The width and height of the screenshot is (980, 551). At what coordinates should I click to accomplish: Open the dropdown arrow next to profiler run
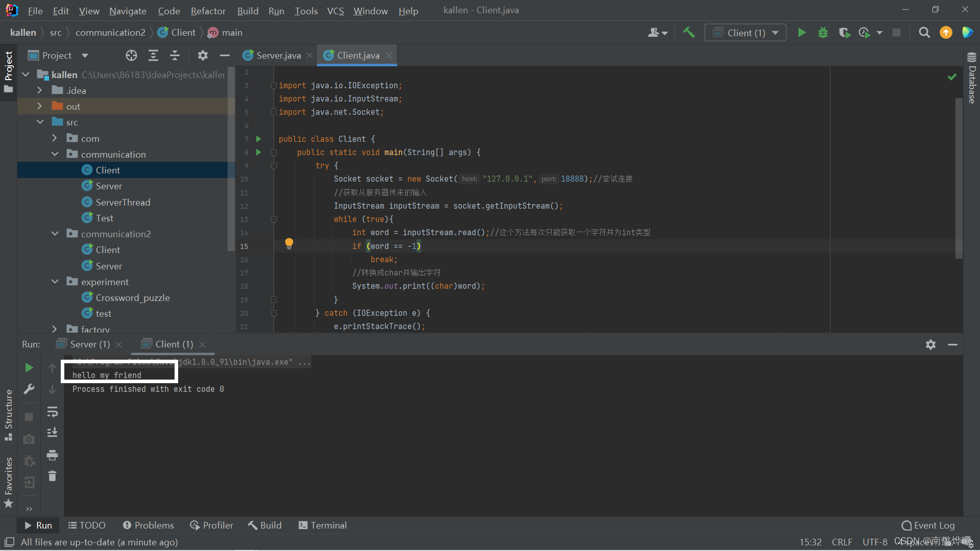point(879,33)
